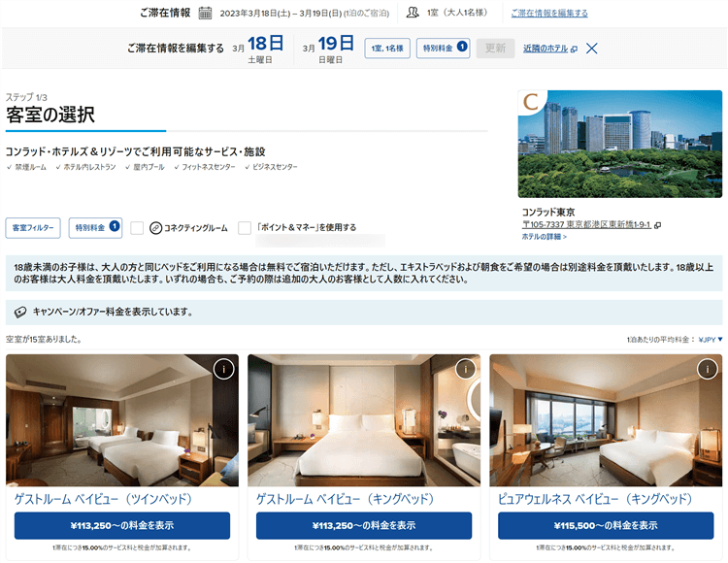Open 近隣のホテル link
Viewport: 728px width, 563px height.
[x=550, y=49]
